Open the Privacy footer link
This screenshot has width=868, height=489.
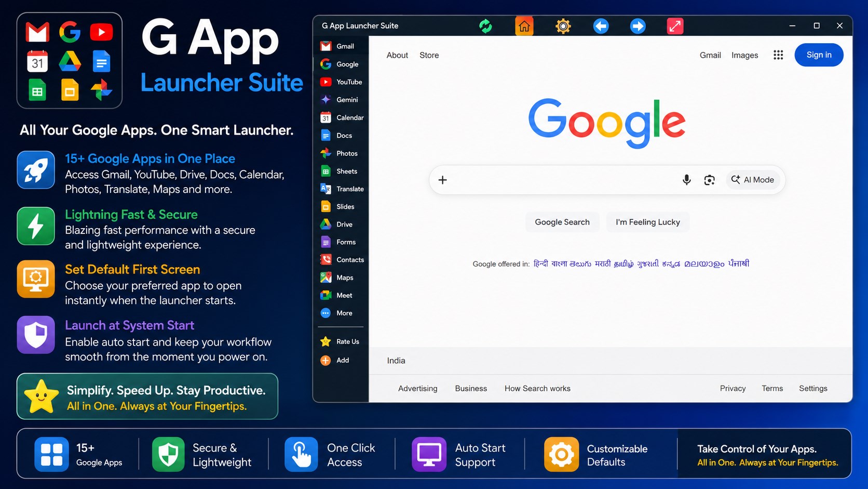pyautogui.click(x=733, y=388)
